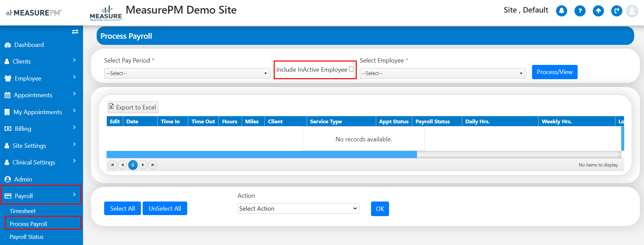This screenshot has height=245, width=644.
Task: Click the Employee group icon
Action: coord(8,78)
